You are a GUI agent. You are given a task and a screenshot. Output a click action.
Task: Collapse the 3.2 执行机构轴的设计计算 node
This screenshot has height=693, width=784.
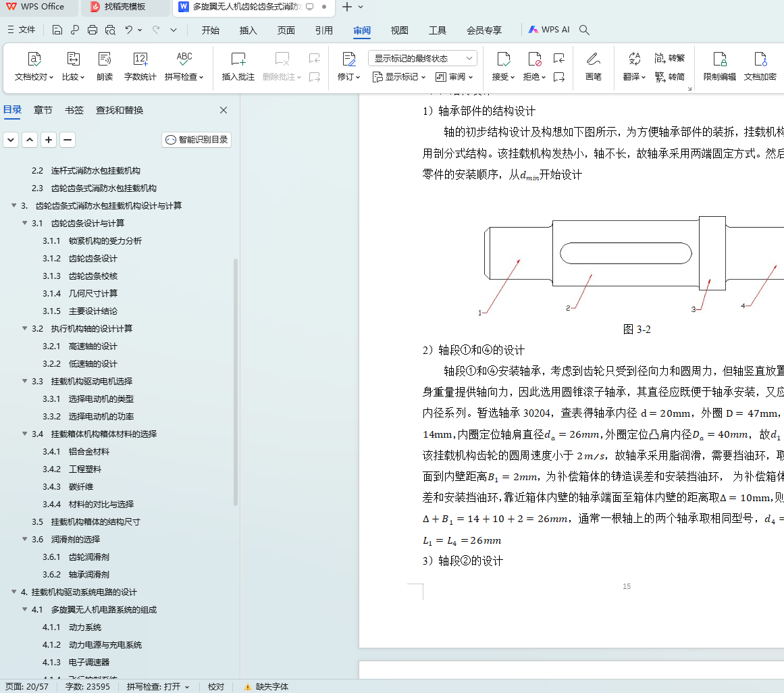point(24,328)
